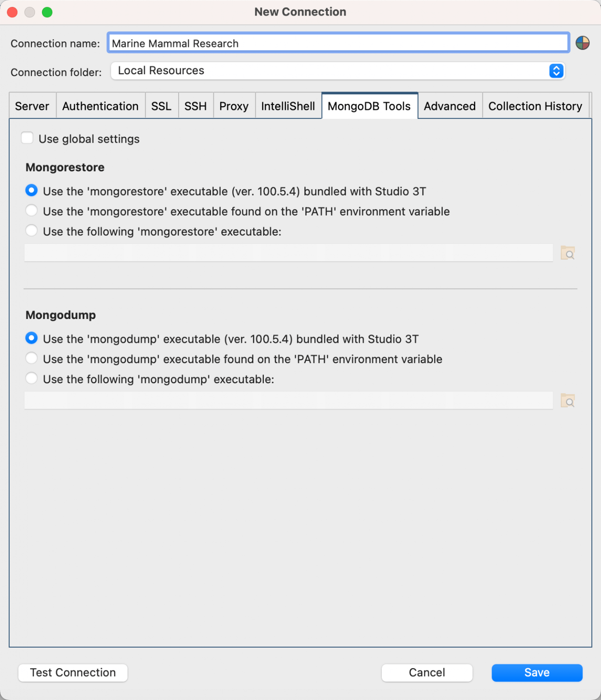Open the SSL tab

coord(162,106)
